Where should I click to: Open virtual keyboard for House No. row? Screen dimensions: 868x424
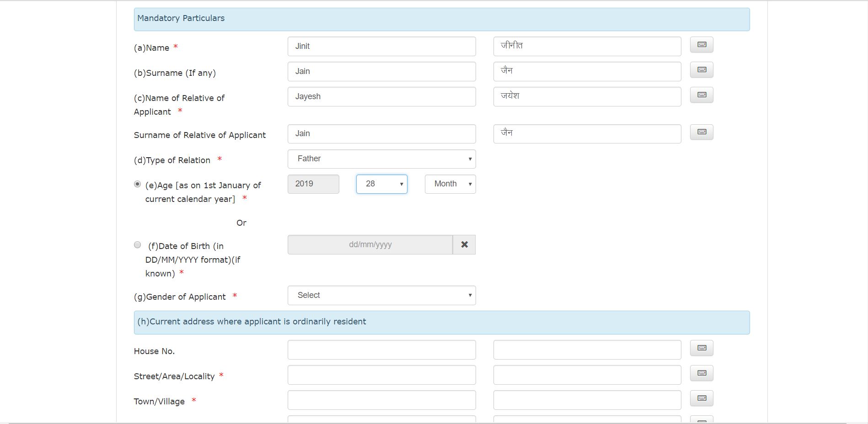click(702, 348)
